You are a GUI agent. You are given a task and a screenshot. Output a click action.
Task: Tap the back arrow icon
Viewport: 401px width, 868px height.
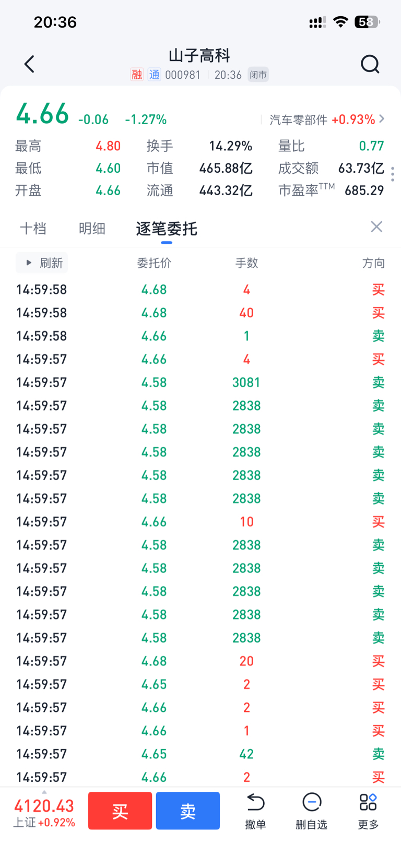click(29, 64)
